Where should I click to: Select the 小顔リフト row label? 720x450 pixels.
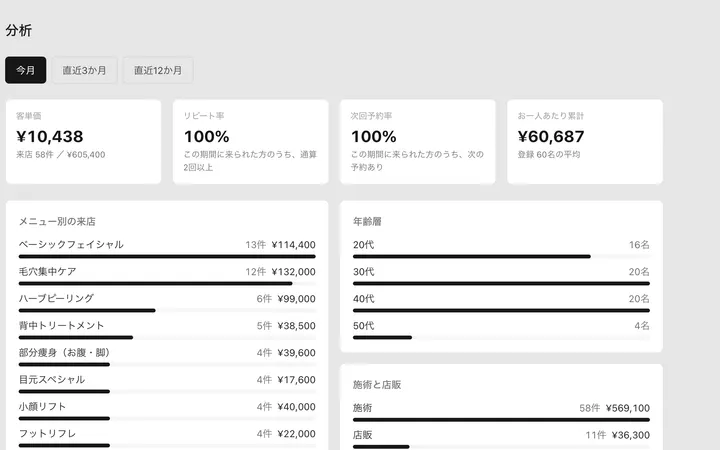pos(42,407)
